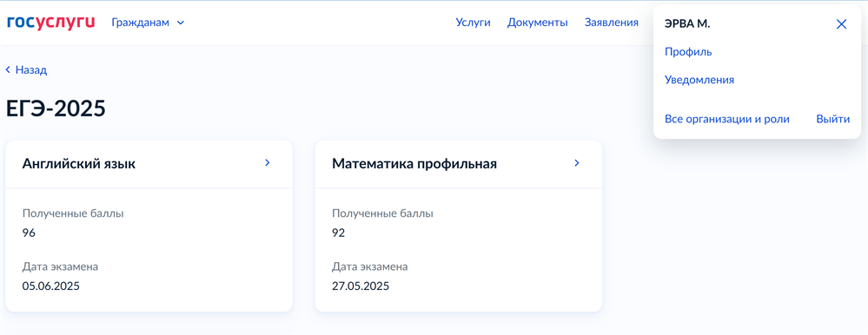Viewport: 868px width, 335px height.
Task: Open Математика профильная card chevron arrow
Action: [577, 163]
